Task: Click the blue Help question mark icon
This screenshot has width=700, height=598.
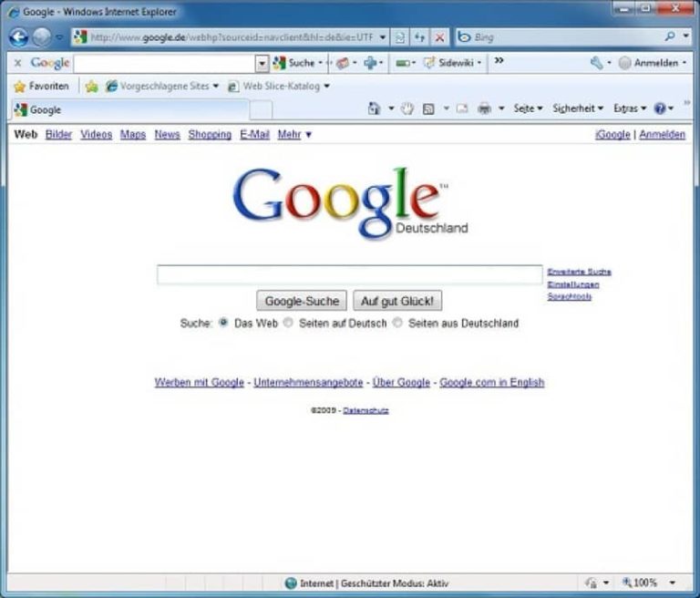Action: pos(660,108)
